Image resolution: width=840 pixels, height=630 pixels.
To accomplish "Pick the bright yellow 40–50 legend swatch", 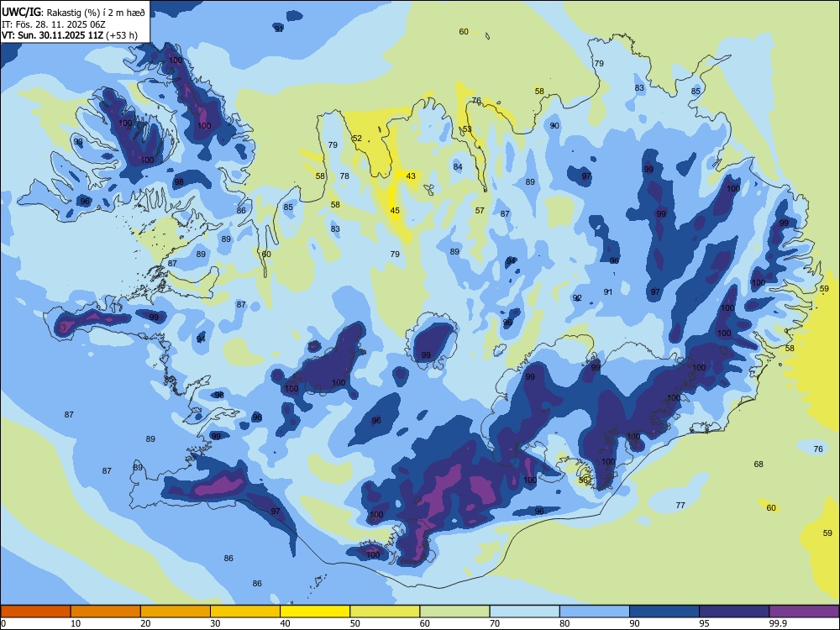I will (x=315, y=612).
